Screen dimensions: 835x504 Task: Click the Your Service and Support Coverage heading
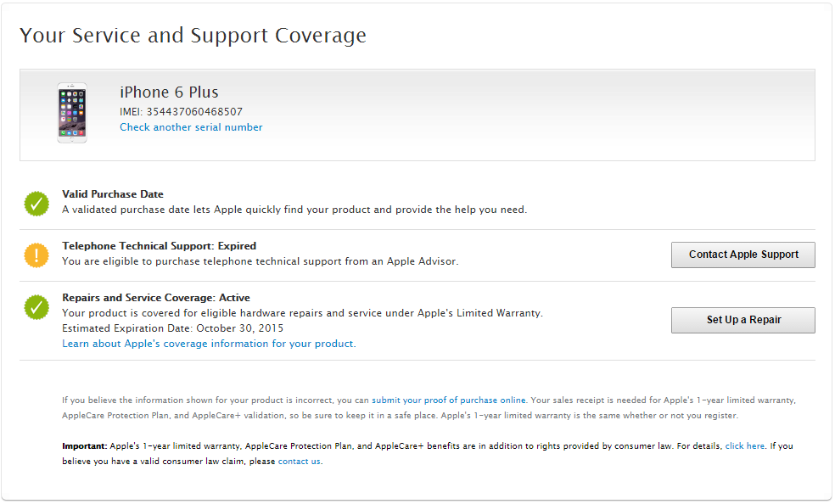[193, 36]
